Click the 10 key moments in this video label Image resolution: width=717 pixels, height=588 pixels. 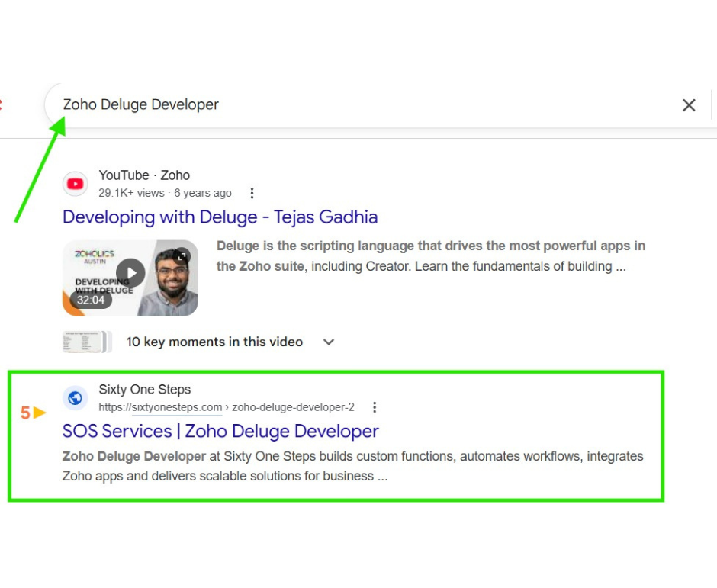(214, 342)
